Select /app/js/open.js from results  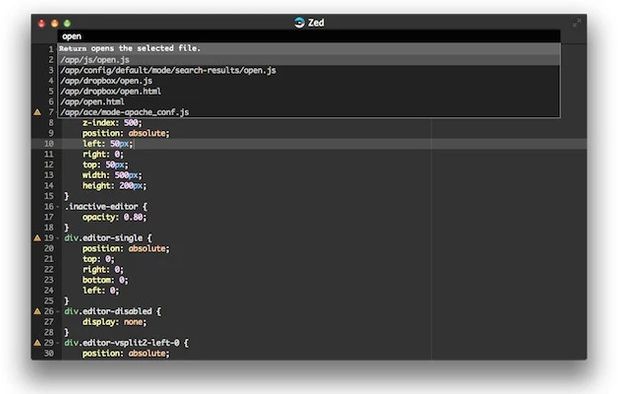point(309,60)
